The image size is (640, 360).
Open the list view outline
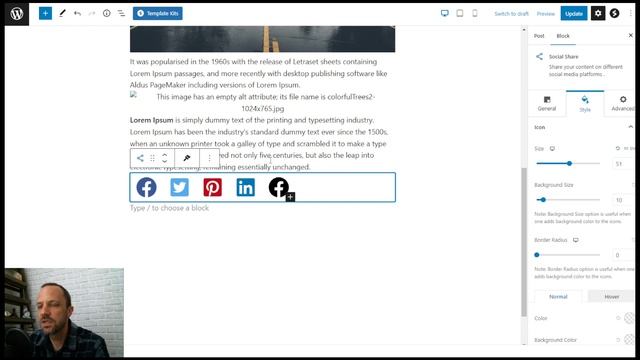(x=121, y=13)
